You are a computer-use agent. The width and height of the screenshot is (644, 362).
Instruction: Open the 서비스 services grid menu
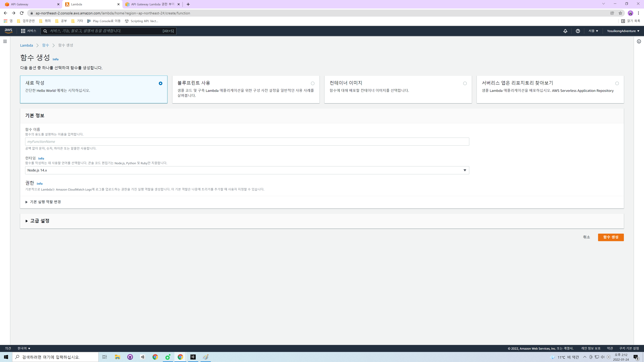(29, 31)
